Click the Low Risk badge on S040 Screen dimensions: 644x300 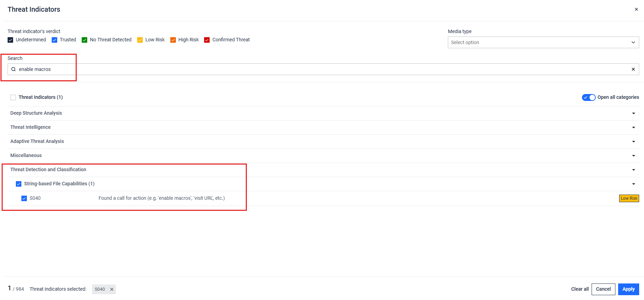pos(629,198)
